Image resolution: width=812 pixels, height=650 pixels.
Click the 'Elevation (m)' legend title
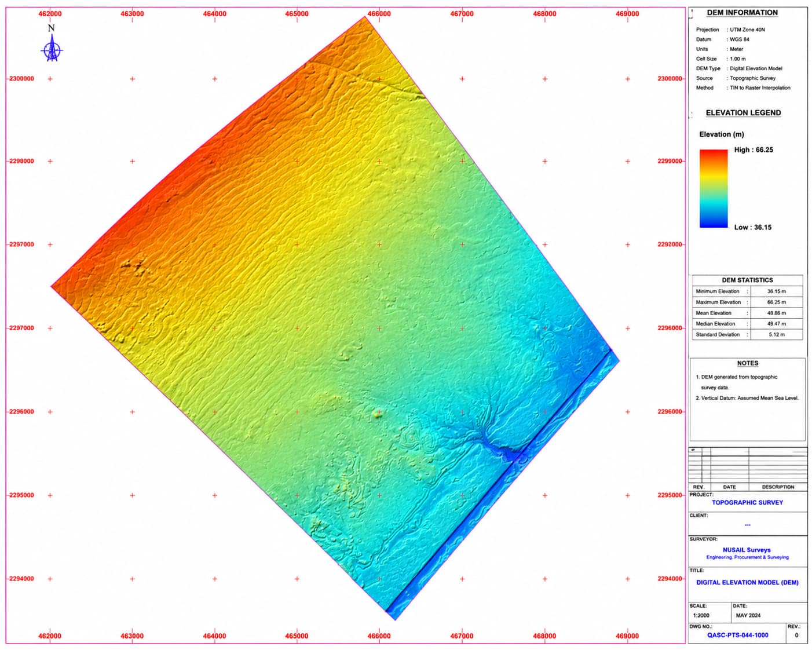click(721, 134)
